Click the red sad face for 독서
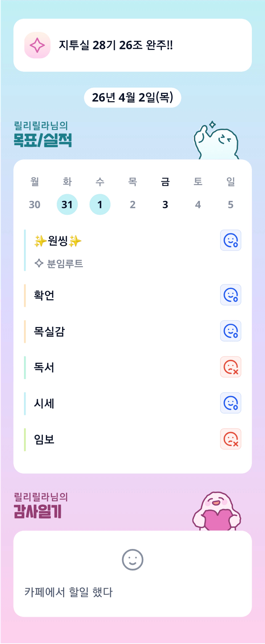The image size is (265, 644). [x=230, y=367]
